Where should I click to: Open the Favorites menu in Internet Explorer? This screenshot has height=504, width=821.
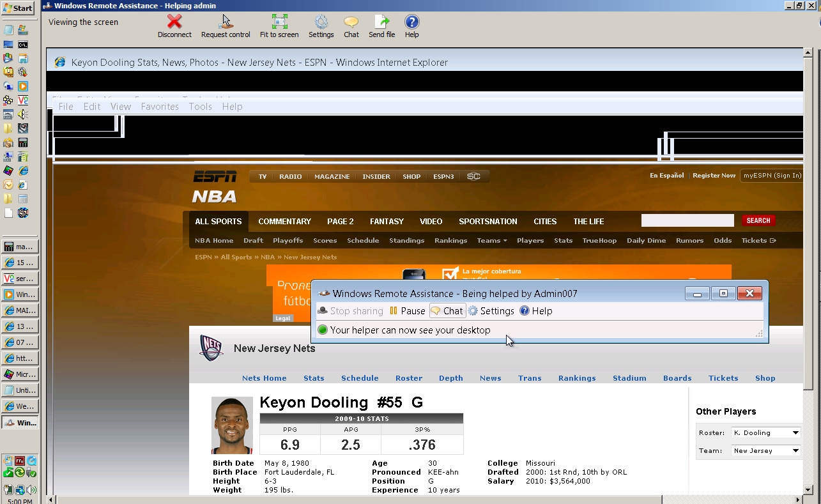(160, 107)
